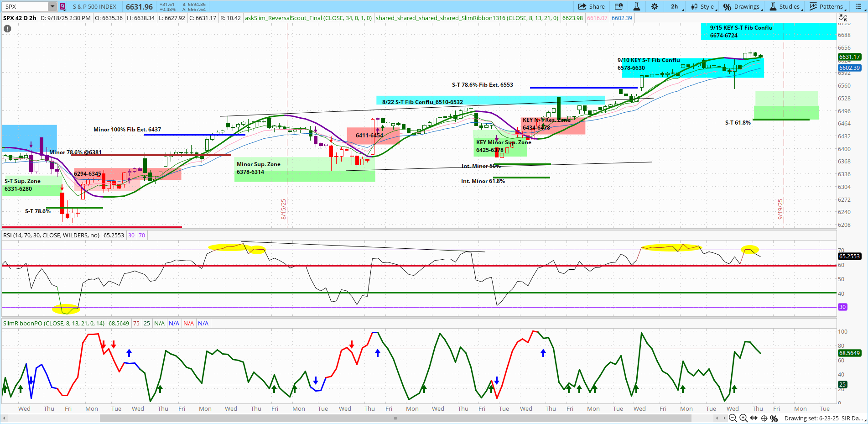
Task: Toggle the red link badge next to SPX
Action: [x=62, y=6]
